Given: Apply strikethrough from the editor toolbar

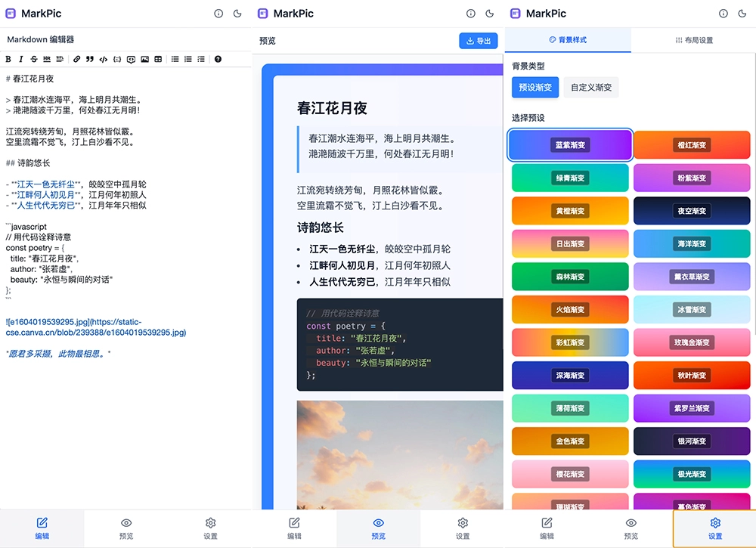Looking at the screenshot, I should (x=34, y=59).
